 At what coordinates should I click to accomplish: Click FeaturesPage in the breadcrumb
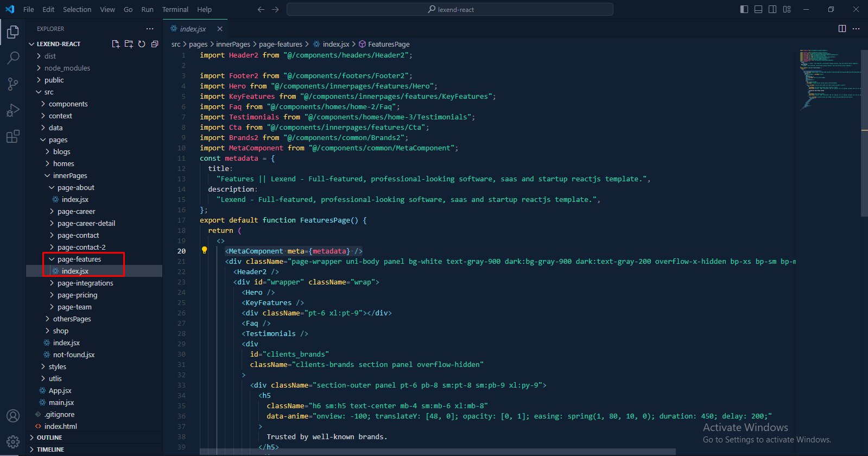tap(388, 44)
